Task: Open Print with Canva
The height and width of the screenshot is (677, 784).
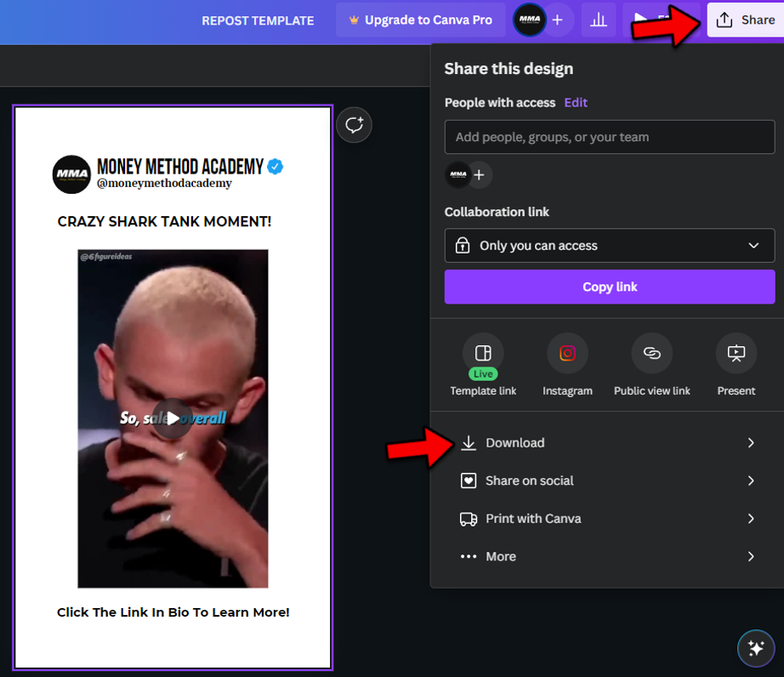Action: pos(607,519)
